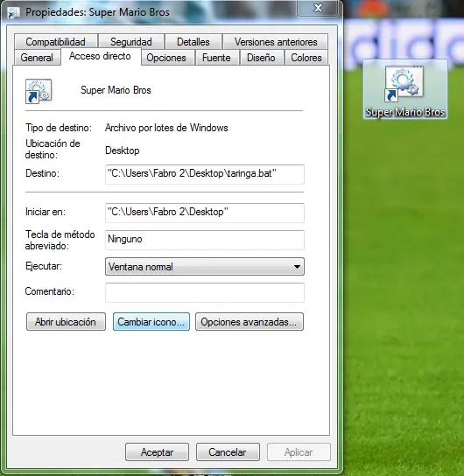Select the General tab
The height and width of the screenshot is (476, 464).
[37, 58]
